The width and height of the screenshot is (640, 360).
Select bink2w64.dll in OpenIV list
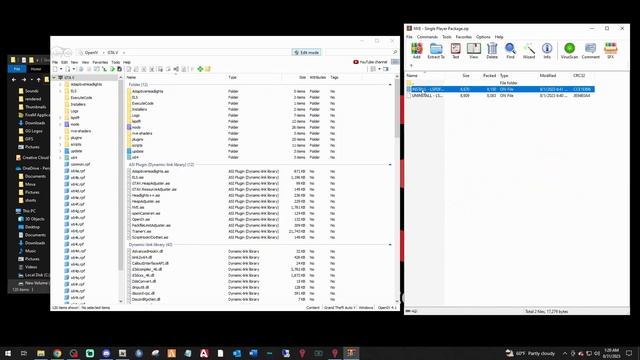[142, 258]
